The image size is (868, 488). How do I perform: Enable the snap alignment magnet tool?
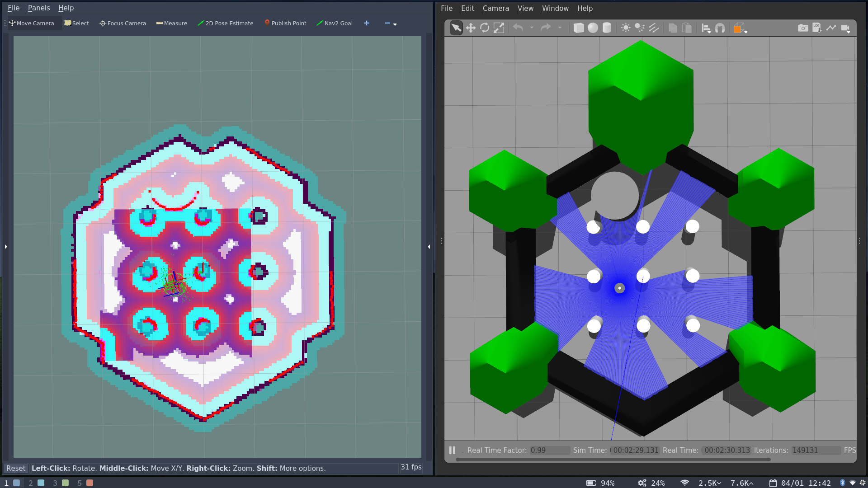coord(719,28)
